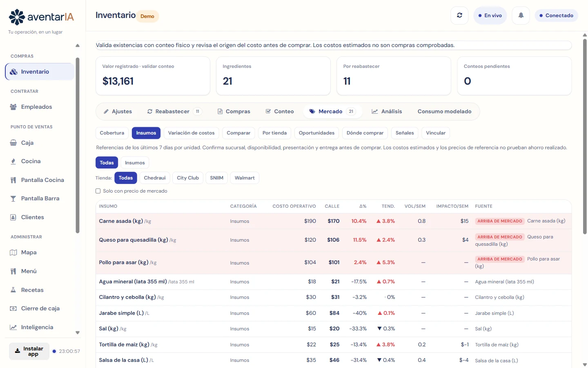The image size is (588, 368).
Task: Select the Variación de costos view
Action: [191, 133]
